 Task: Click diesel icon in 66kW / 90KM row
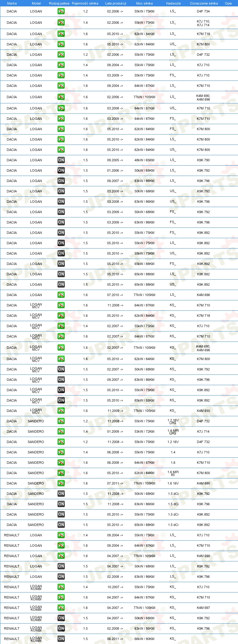pyautogui.click(x=61, y=639)
